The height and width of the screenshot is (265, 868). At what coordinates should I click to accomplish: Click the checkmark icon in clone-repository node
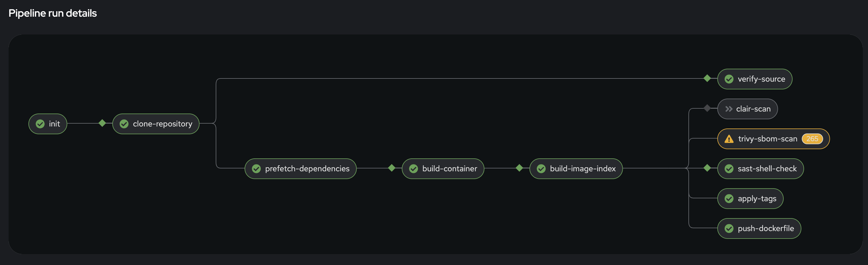[x=124, y=124]
